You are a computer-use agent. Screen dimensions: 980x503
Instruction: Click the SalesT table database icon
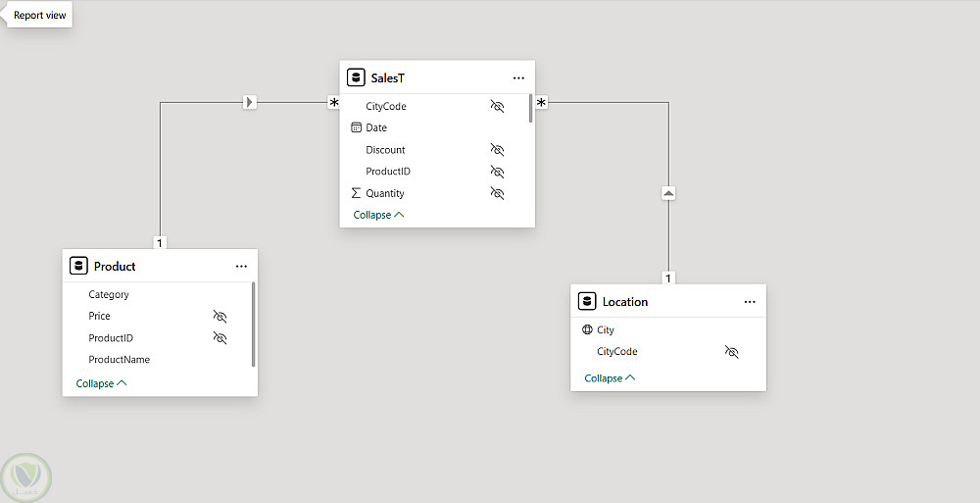(356, 77)
